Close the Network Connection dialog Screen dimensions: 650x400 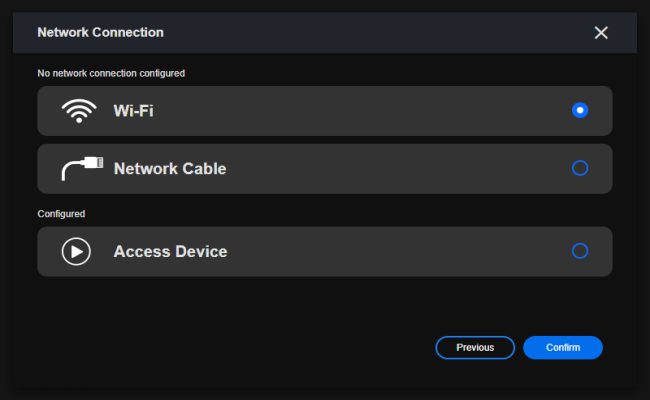coord(601,33)
